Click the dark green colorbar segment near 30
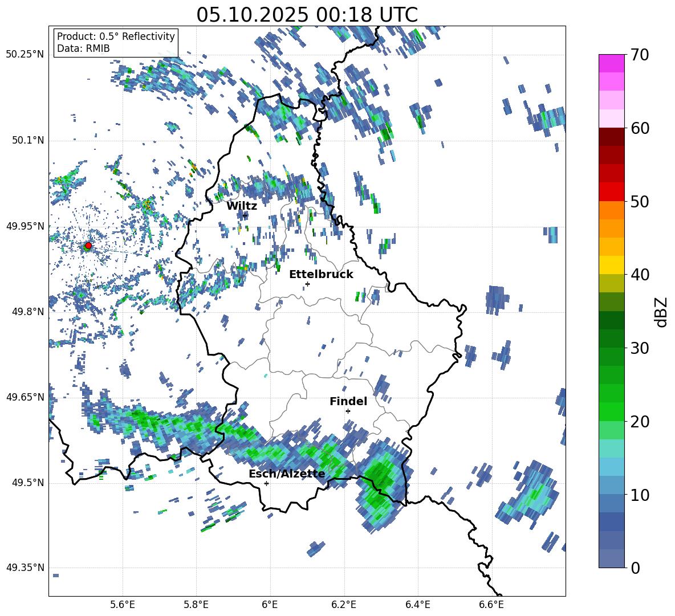675x616 pixels. click(611, 338)
